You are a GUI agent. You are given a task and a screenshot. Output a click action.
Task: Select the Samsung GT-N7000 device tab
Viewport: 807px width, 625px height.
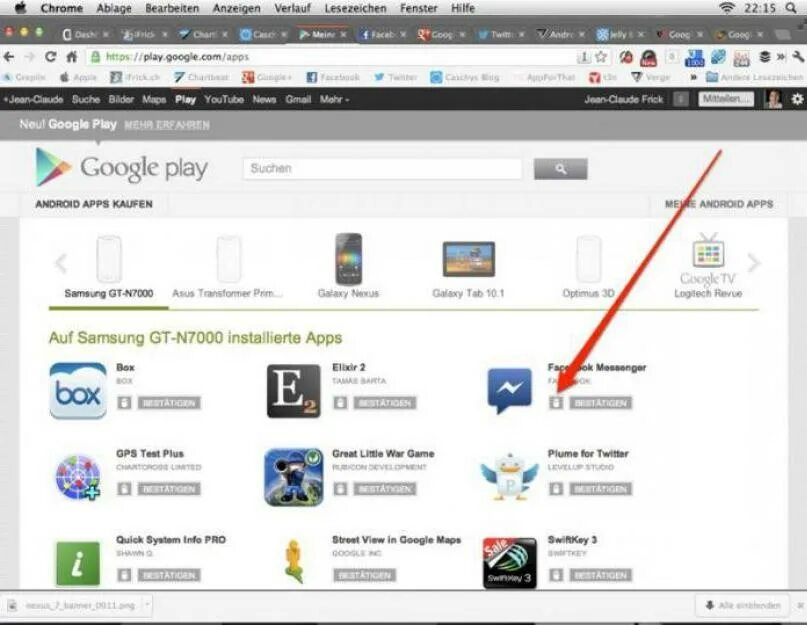pos(109,269)
